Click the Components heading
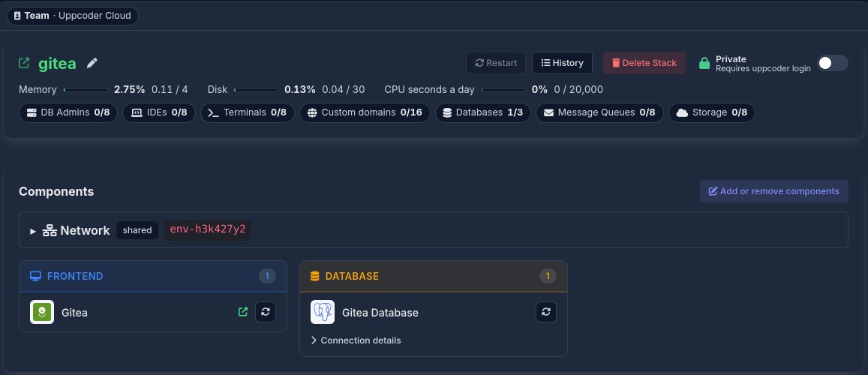The height and width of the screenshot is (375, 868). coord(56,191)
